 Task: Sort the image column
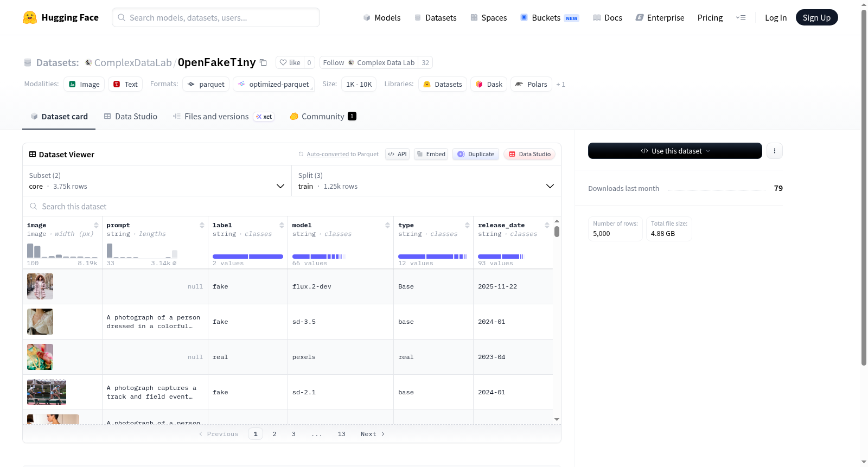click(96, 225)
